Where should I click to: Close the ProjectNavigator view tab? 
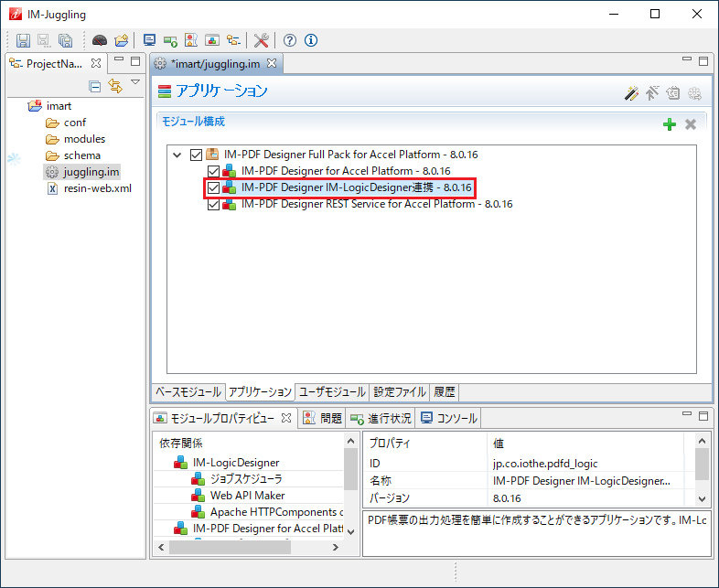click(96, 63)
